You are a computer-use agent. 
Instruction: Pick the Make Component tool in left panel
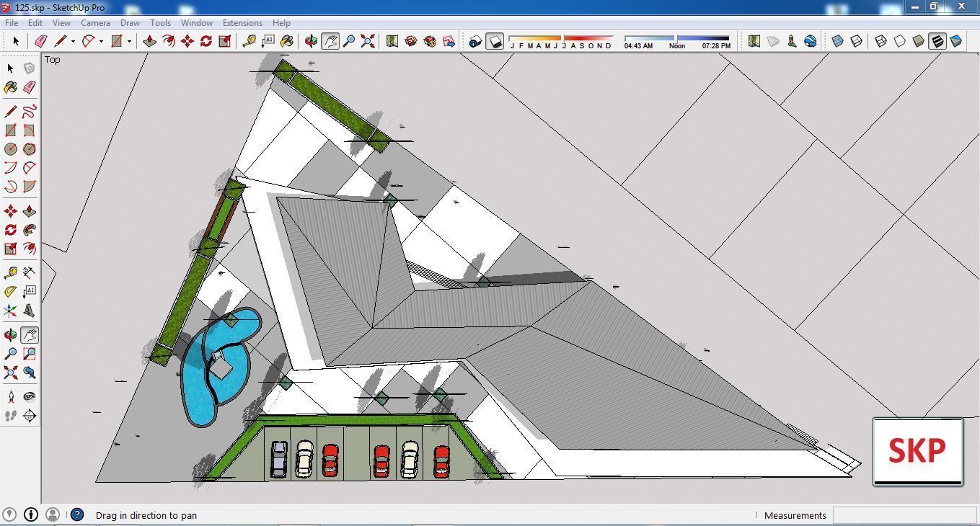[29, 68]
